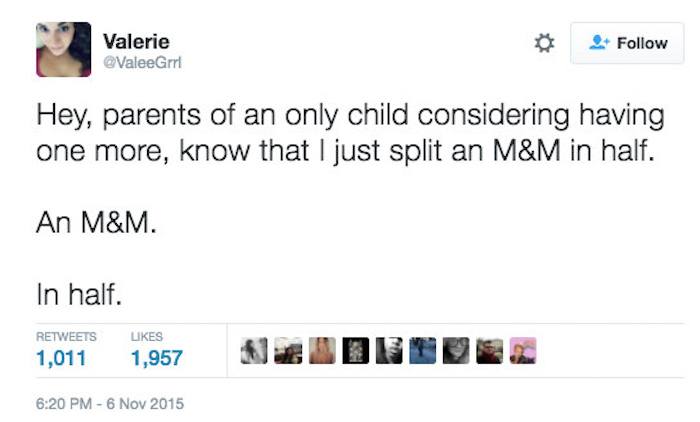Click the last pink-background liker avatar
Image resolution: width=700 pixels, height=422 pixels.
click(x=523, y=350)
